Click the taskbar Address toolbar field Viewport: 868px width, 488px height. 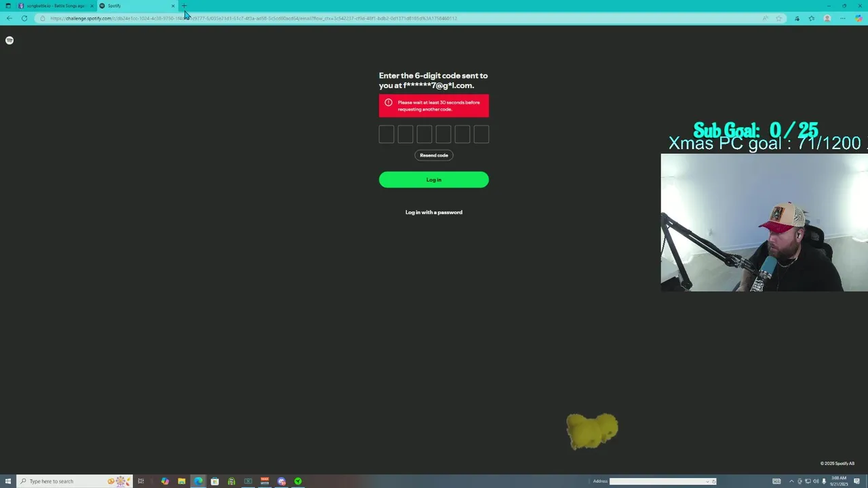click(x=662, y=481)
